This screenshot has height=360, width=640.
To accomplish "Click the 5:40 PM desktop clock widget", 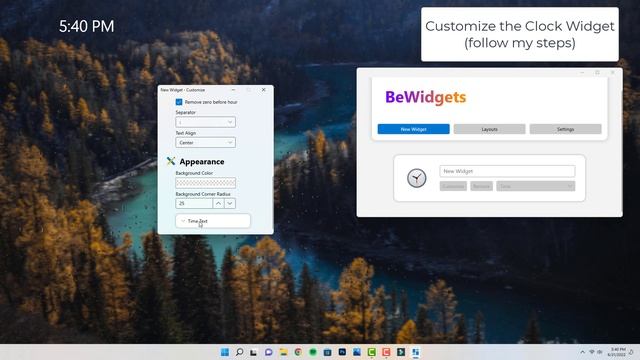I will 87,27.
